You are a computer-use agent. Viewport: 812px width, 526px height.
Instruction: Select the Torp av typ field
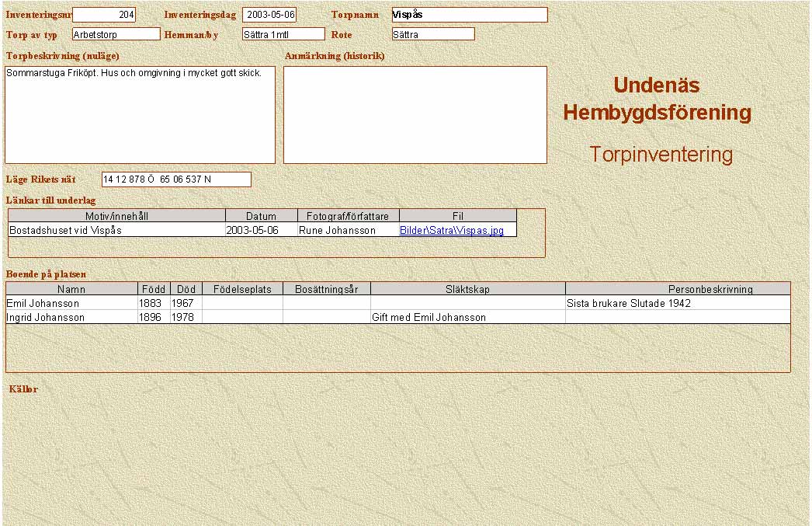[x=116, y=34]
